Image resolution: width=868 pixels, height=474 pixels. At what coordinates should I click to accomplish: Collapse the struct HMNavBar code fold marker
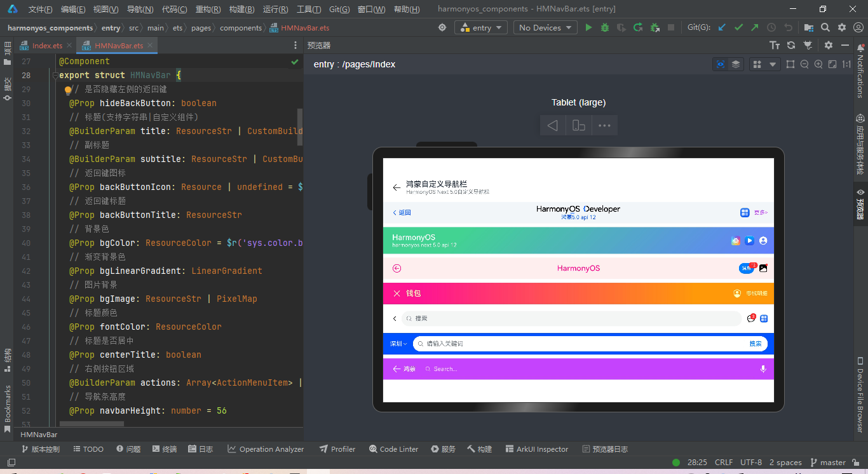[54, 75]
